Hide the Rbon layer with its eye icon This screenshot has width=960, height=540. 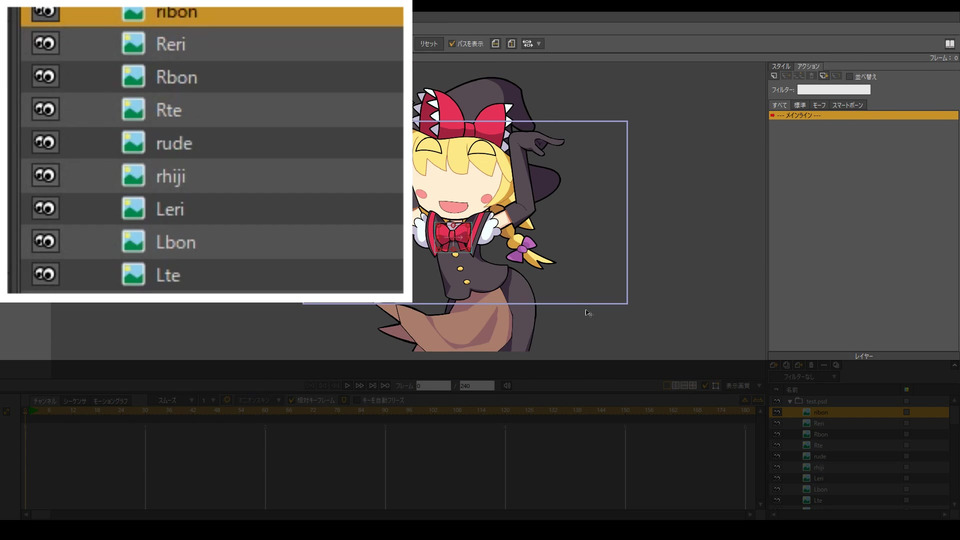pyautogui.click(x=776, y=434)
